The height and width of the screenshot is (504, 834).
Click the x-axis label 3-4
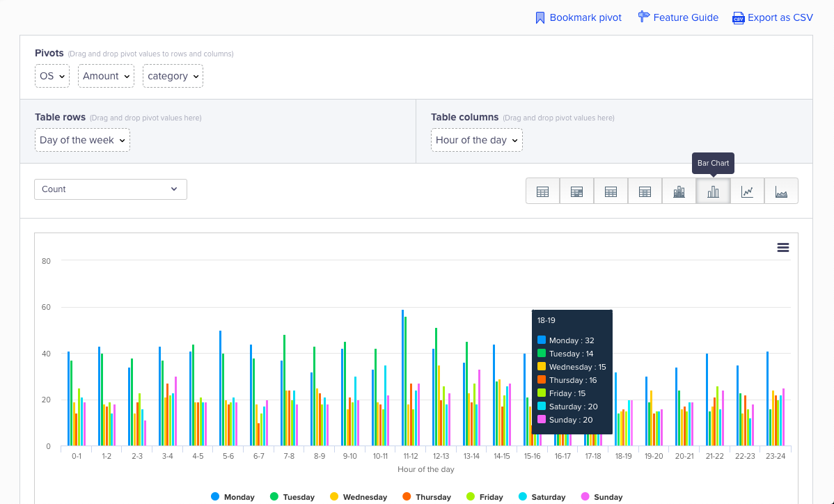(168, 456)
